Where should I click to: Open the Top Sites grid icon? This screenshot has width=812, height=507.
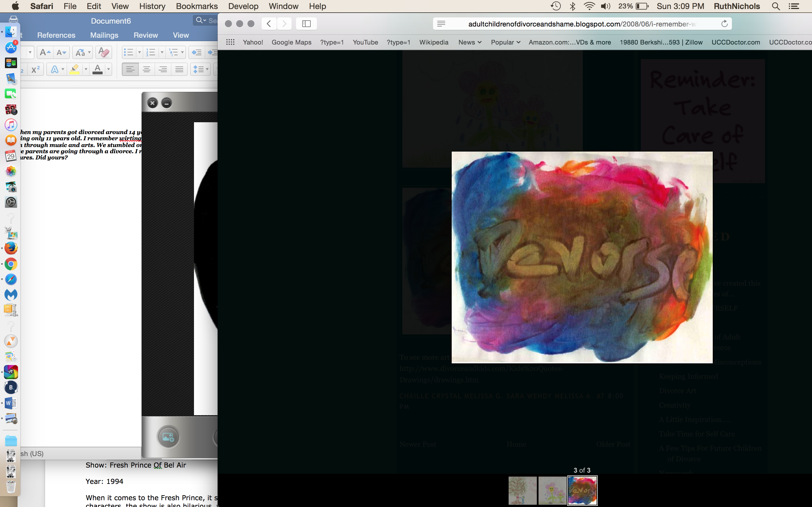coord(230,42)
